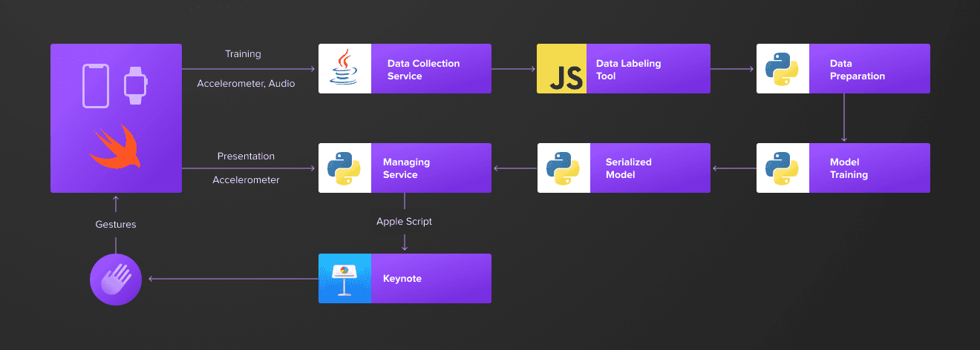Screen dimensions: 980x350
Task: Click the Accelerometer, Audio label
Action: 246,84
